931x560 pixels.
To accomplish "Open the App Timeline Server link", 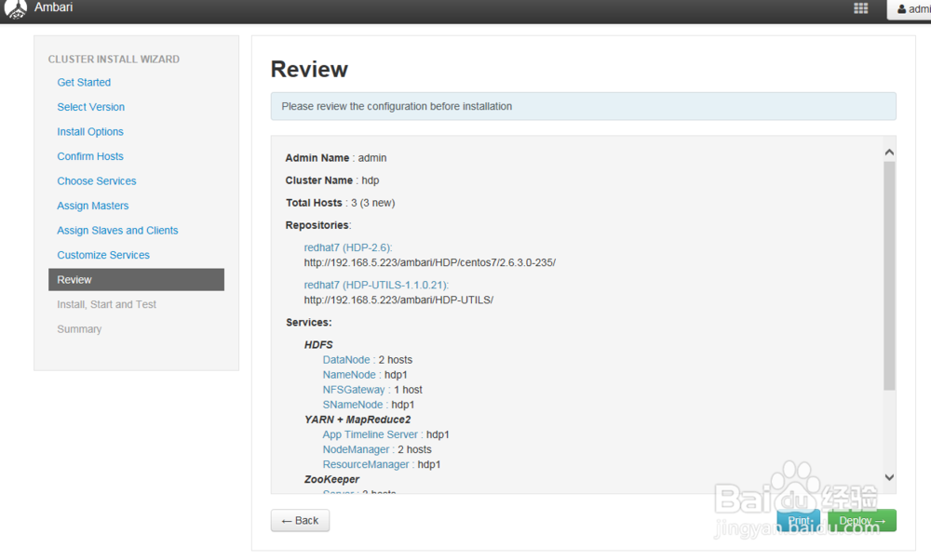I will (370, 433).
